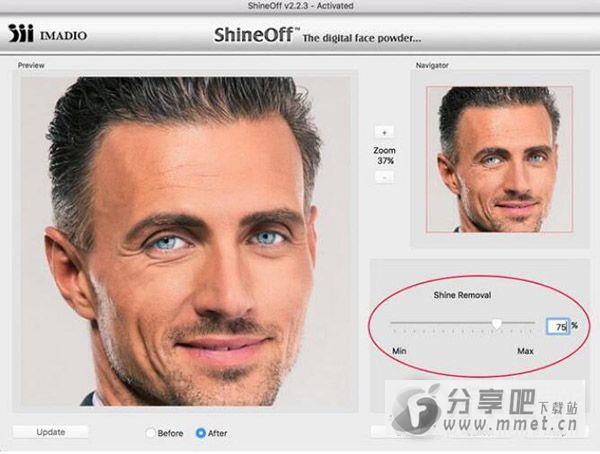Viewport: 600px width, 454px height.
Task: Click the Preview panel label
Action: (x=31, y=65)
